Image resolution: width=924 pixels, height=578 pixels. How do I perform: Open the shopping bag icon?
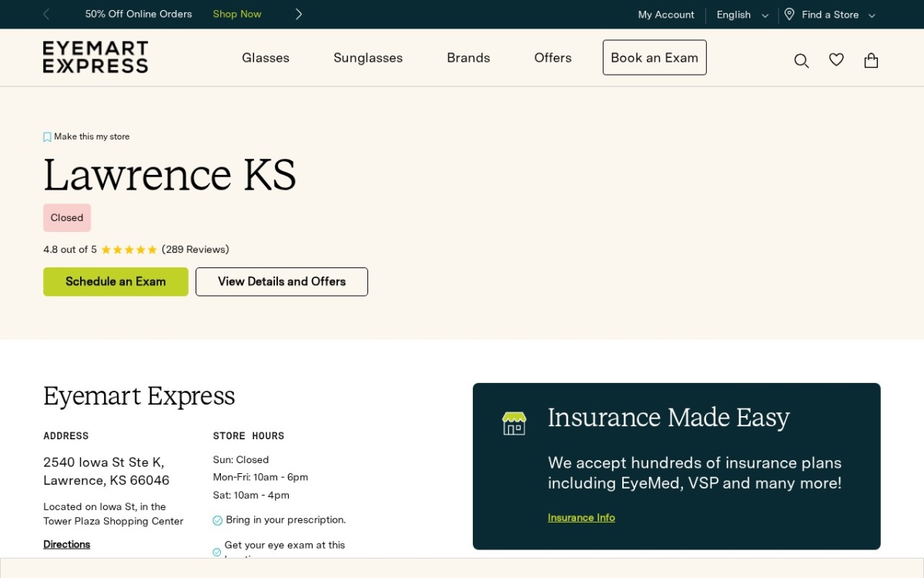(x=871, y=60)
